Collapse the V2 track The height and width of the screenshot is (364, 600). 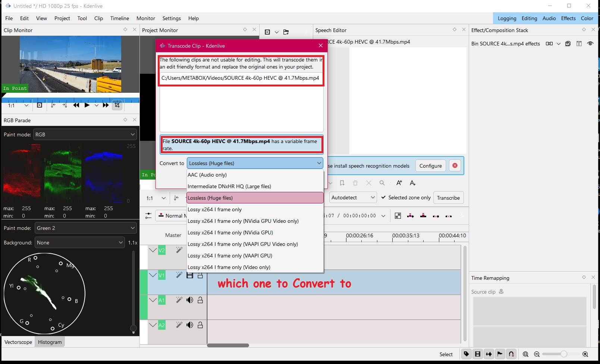[153, 250]
